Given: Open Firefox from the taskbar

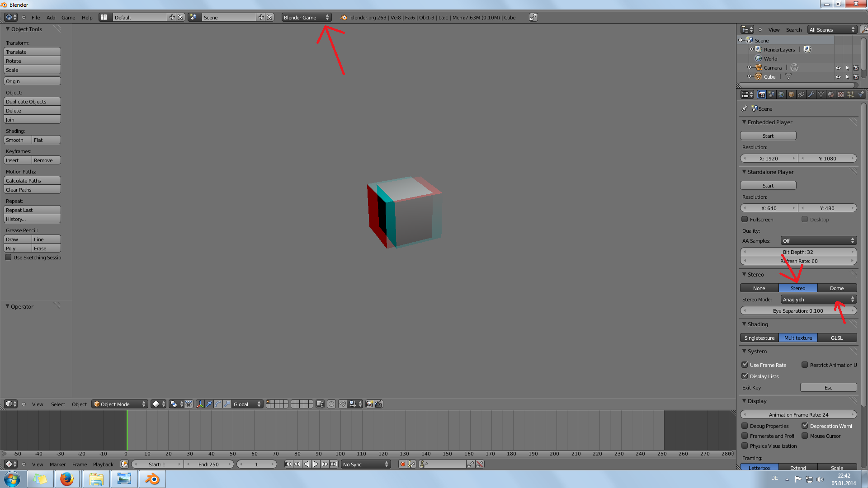Looking at the screenshot, I should (x=67, y=479).
